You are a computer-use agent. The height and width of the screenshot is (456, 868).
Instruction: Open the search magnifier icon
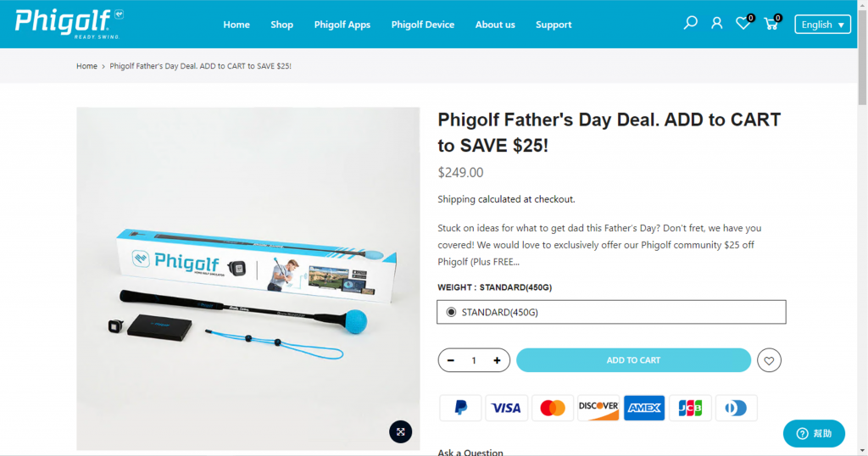point(690,24)
